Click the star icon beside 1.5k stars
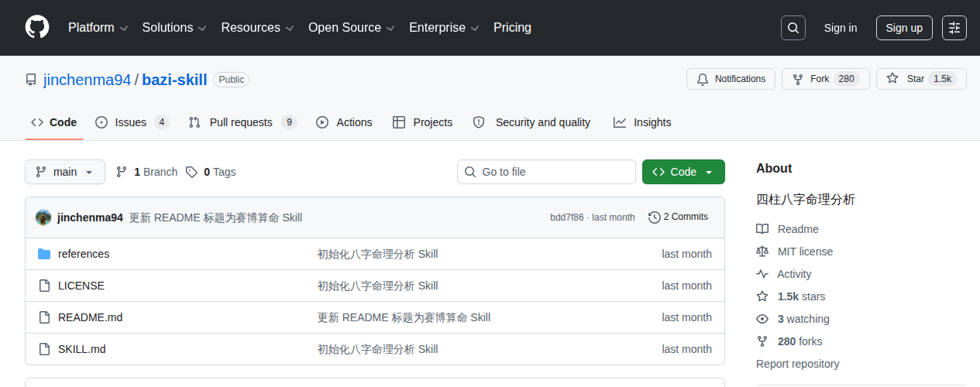The image size is (980, 387). click(762, 296)
